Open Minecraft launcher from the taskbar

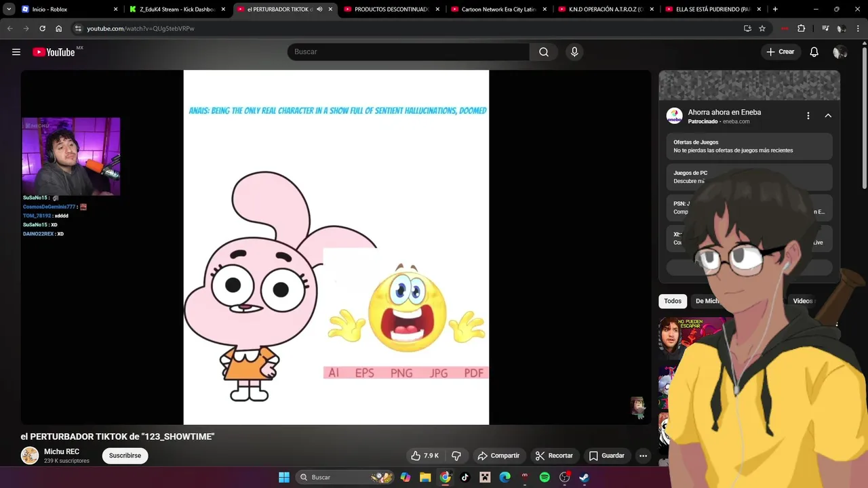pos(485,477)
